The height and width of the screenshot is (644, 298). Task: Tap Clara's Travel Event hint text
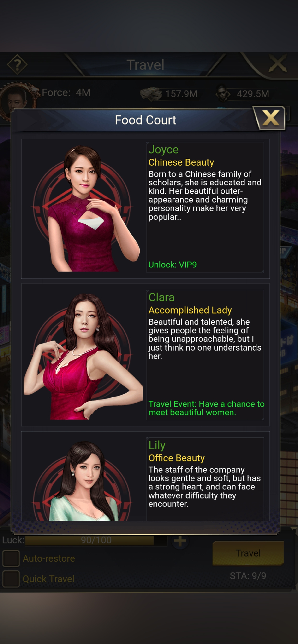206,408
